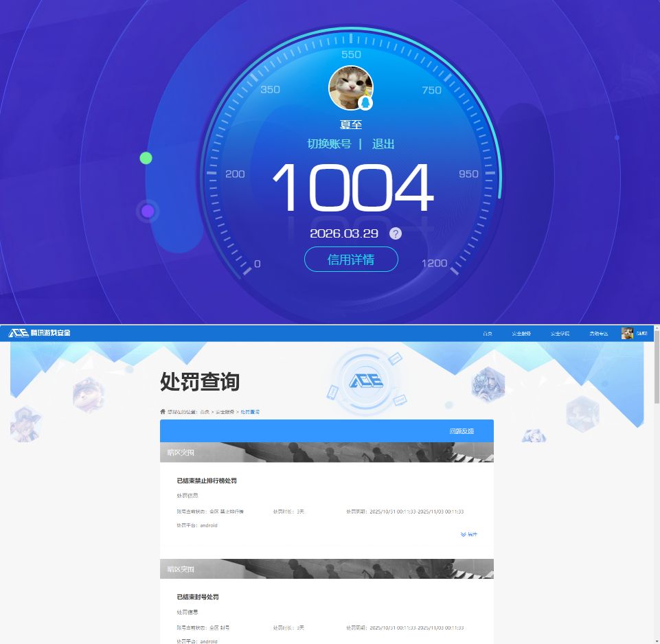Click the circular ACE emblem beside 处罚查询 heading
The image size is (660, 644).
(365, 381)
